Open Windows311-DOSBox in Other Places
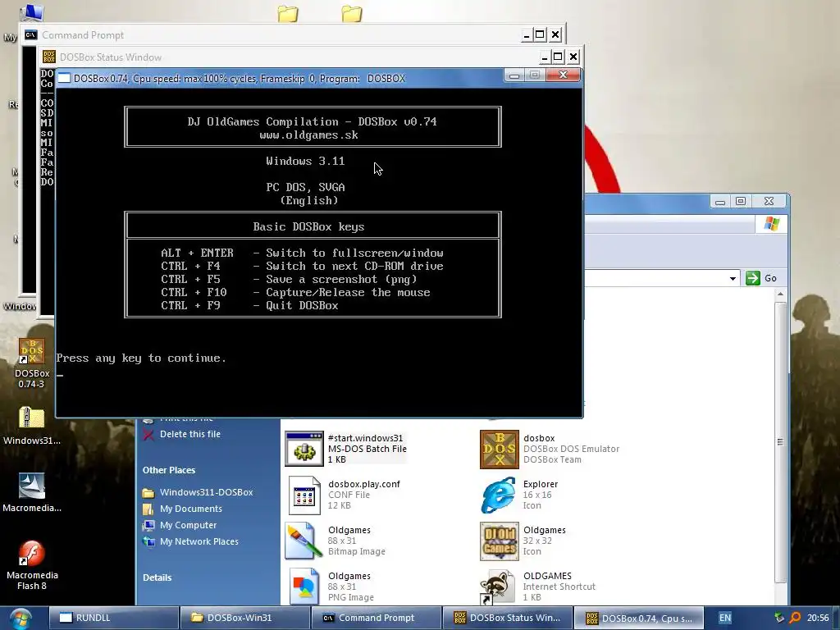Viewport: 840px width, 630px height. pyautogui.click(x=206, y=492)
